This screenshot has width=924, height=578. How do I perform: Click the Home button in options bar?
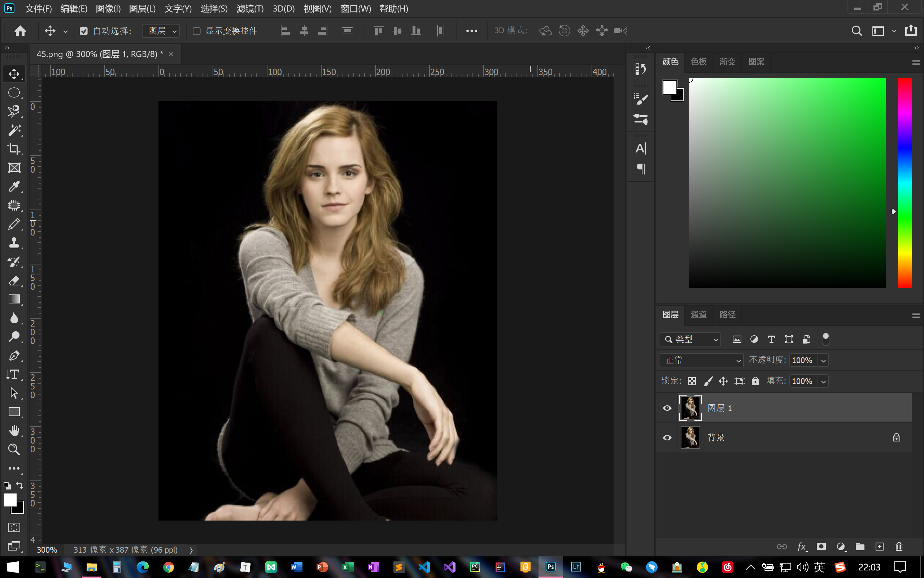[20, 31]
